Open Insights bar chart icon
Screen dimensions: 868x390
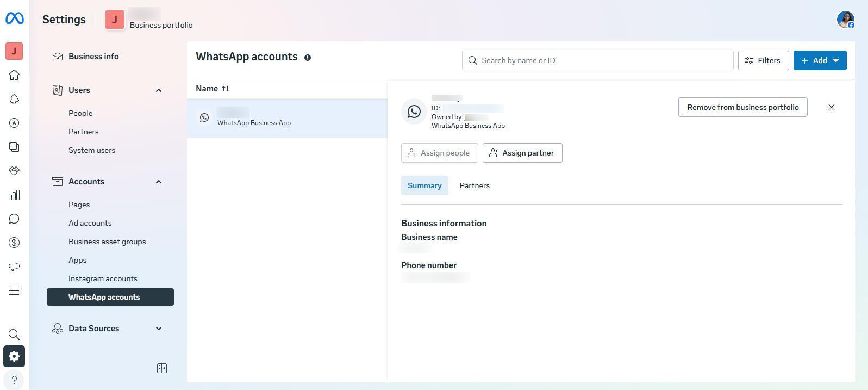14,195
